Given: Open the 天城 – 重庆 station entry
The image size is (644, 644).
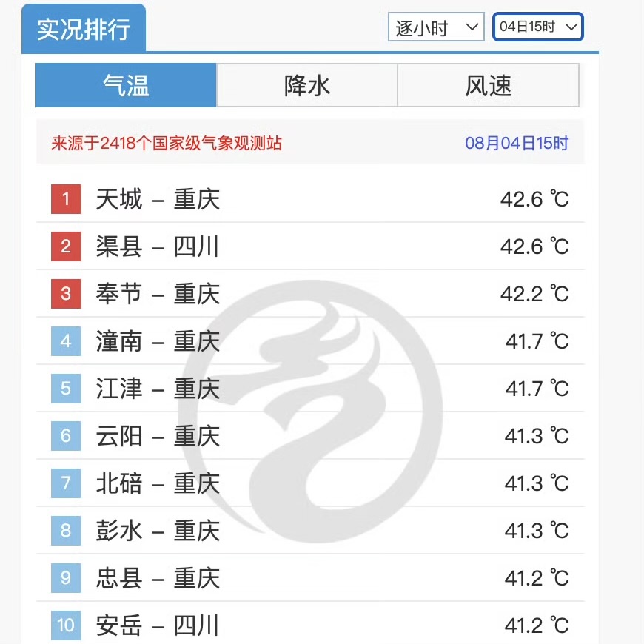Looking at the screenshot, I should (310, 199).
